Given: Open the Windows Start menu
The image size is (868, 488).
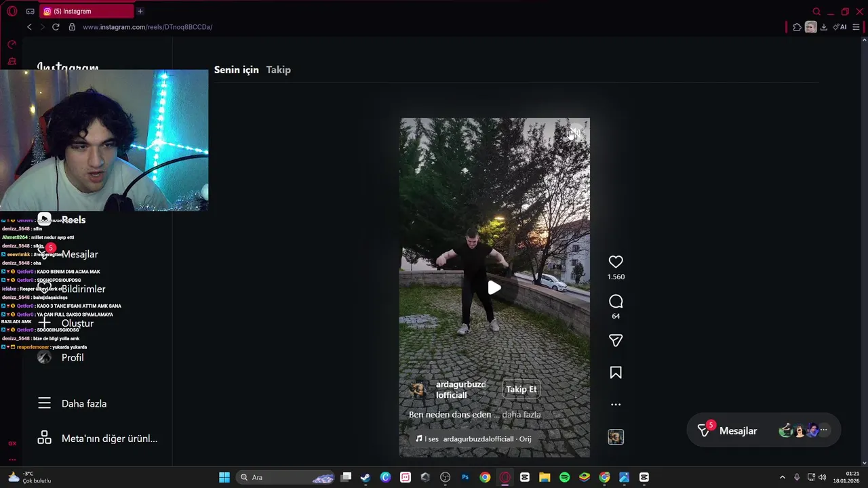Looking at the screenshot, I should (x=224, y=477).
